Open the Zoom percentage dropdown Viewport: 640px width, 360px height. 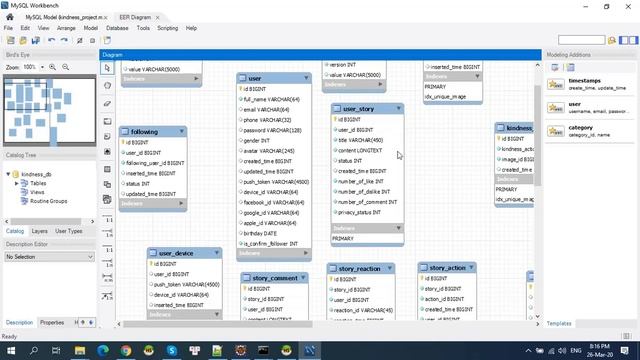click(42, 67)
